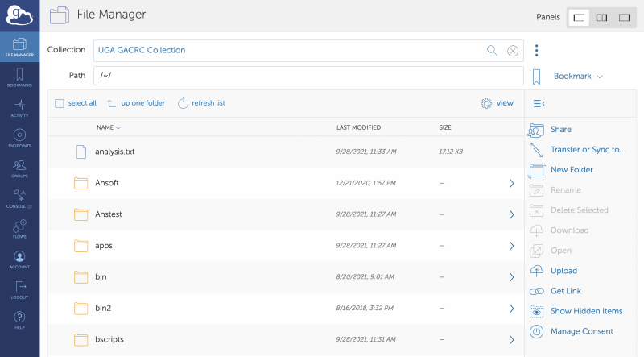This screenshot has width=644, height=357.
Task: Click the search icon in Collection field
Action: click(x=492, y=50)
